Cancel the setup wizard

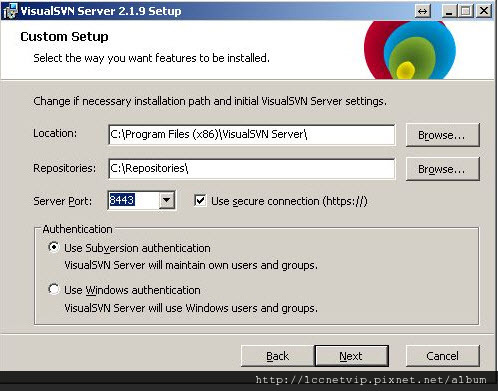(443, 356)
